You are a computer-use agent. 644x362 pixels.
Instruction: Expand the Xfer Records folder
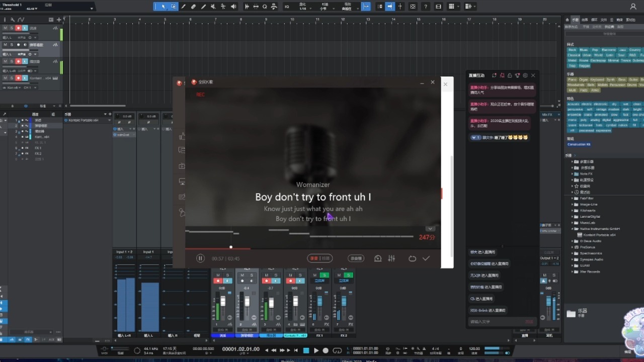pyautogui.click(x=573, y=271)
